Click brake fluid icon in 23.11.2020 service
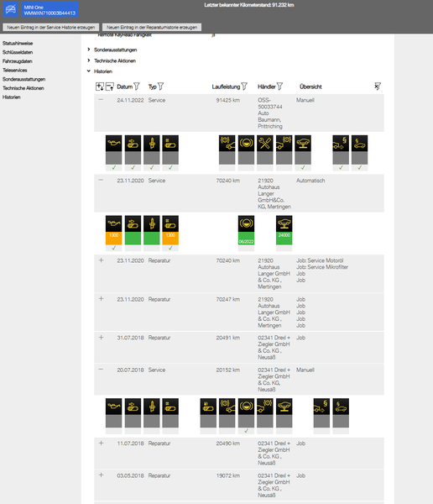This screenshot has width=433, height=504. pyautogui.click(x=246, y=223)
